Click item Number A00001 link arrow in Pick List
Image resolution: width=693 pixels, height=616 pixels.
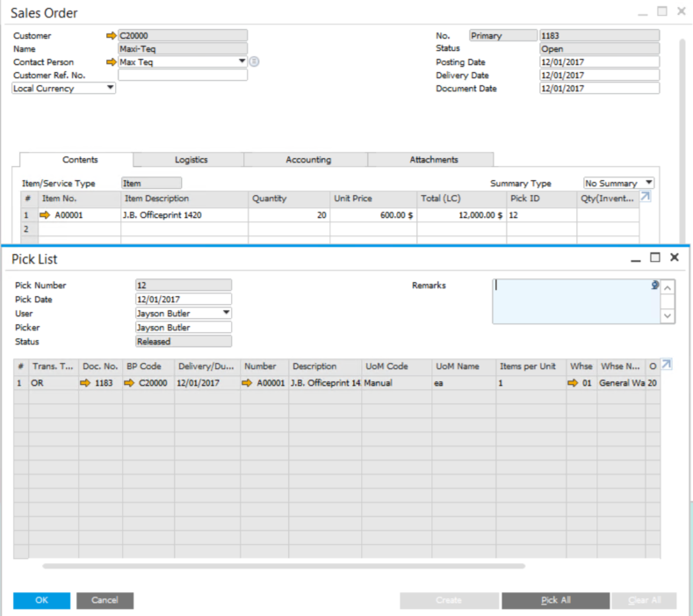click(249, 383)
